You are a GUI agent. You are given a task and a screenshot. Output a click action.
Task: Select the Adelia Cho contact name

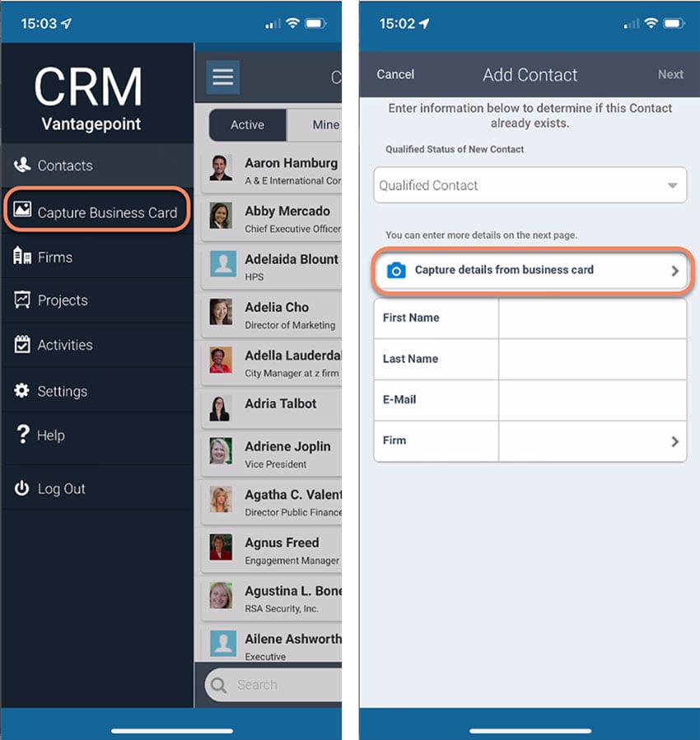coord(277,307)
